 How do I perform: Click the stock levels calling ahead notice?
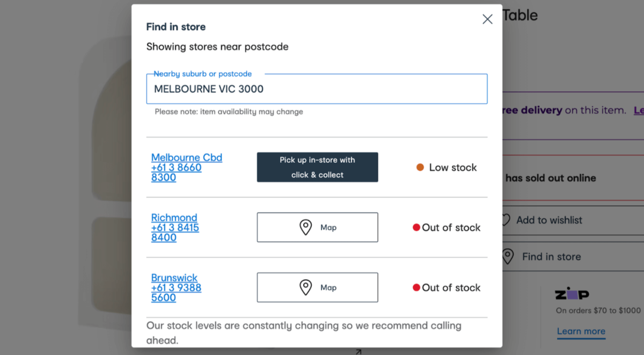tap(304, 332)
